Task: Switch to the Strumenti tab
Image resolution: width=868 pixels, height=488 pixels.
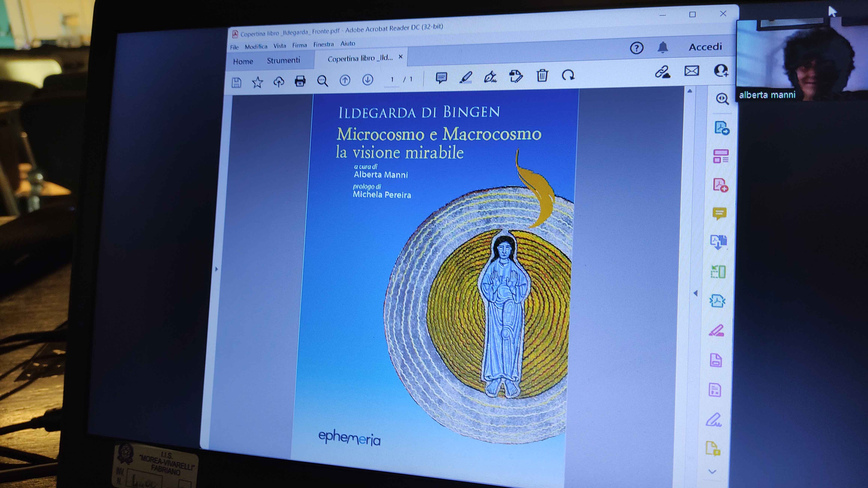Action: click(x=283, y=61)
